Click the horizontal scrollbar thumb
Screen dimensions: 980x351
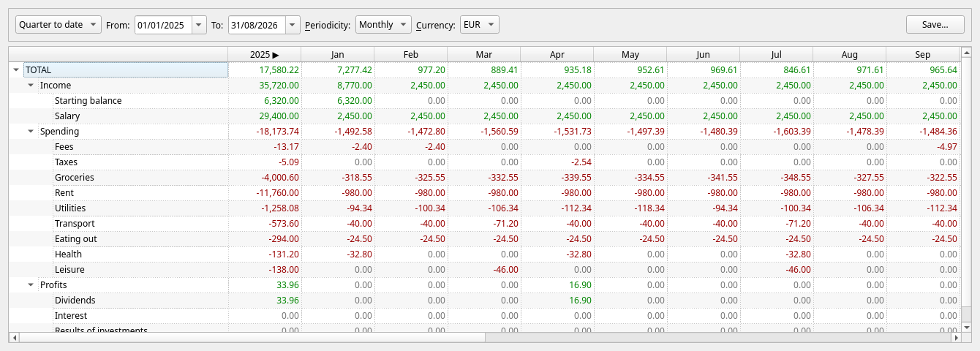(x=253, y=337)
